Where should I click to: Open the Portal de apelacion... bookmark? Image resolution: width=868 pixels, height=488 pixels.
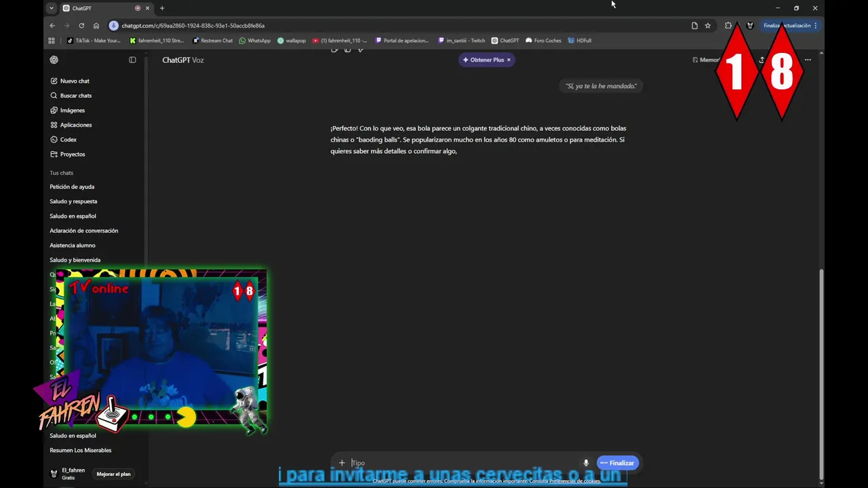402,41
